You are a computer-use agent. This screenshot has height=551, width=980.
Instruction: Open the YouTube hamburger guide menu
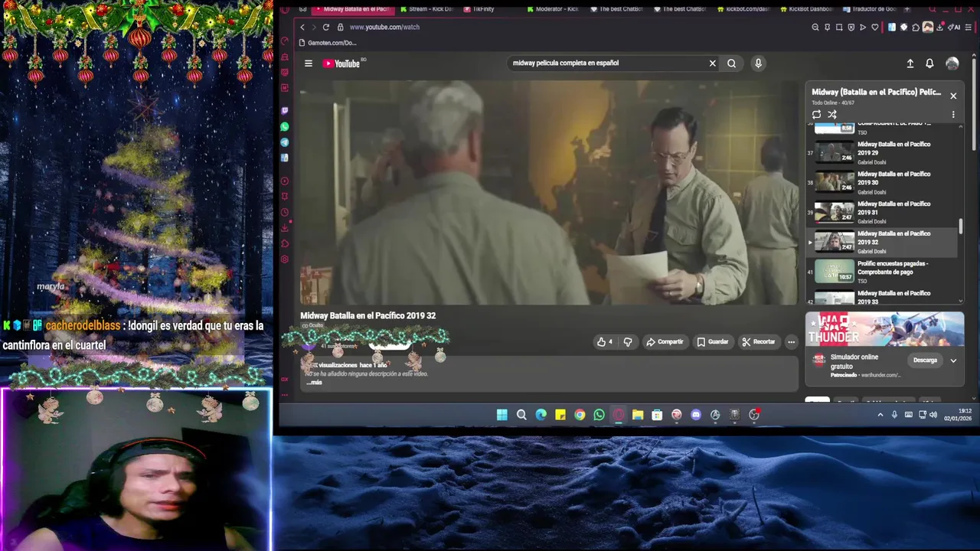tap(309, 64)
